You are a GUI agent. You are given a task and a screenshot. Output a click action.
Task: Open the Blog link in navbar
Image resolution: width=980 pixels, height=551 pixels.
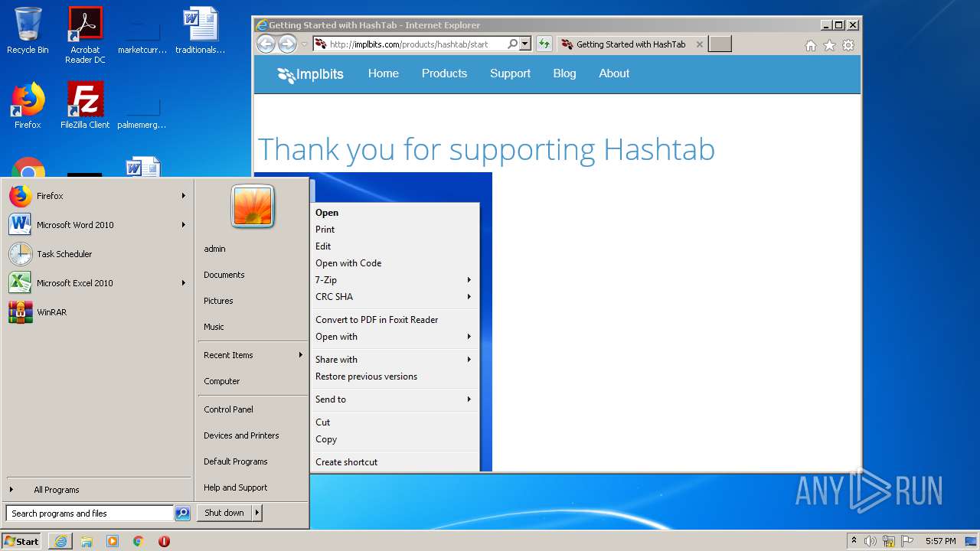pyautogui.click(x=564, y=73)
